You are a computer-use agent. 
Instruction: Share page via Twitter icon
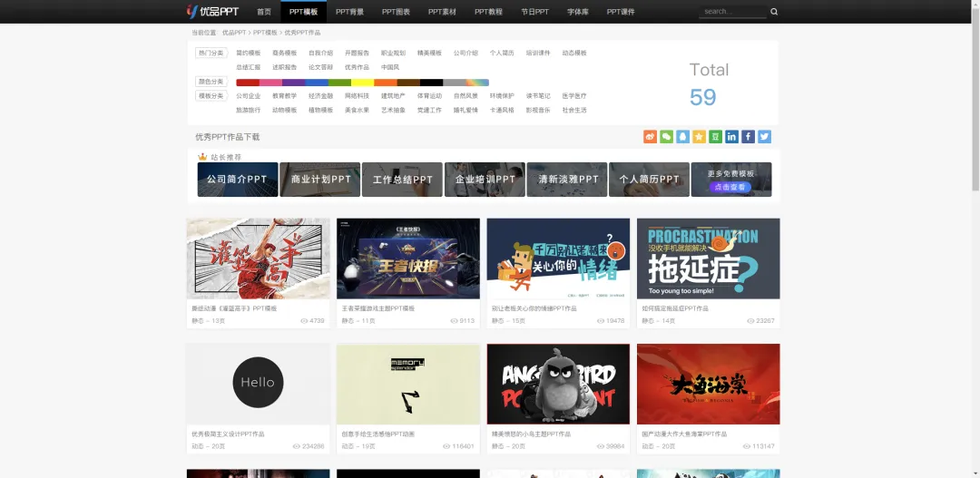[764, 136]
